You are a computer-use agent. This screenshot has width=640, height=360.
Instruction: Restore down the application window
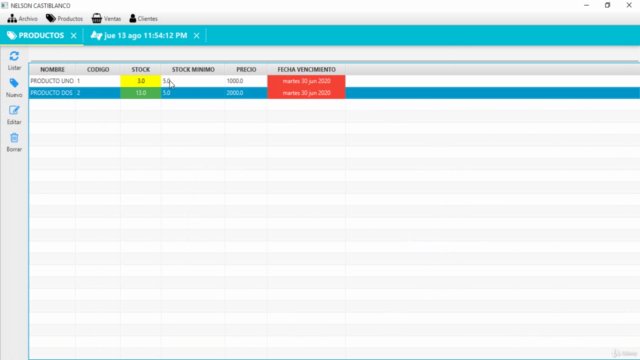[607, 5]
